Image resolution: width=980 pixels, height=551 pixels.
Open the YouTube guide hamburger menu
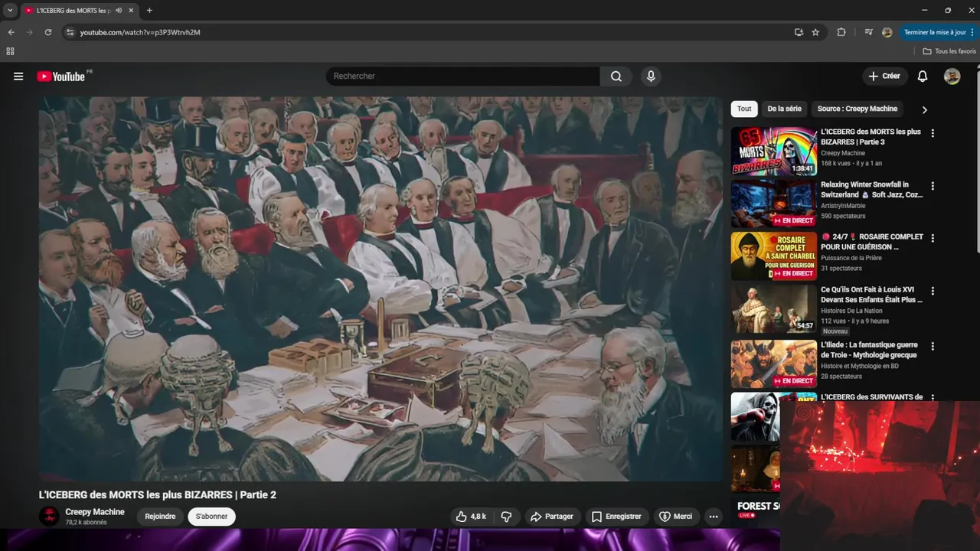tap(18, 77)
